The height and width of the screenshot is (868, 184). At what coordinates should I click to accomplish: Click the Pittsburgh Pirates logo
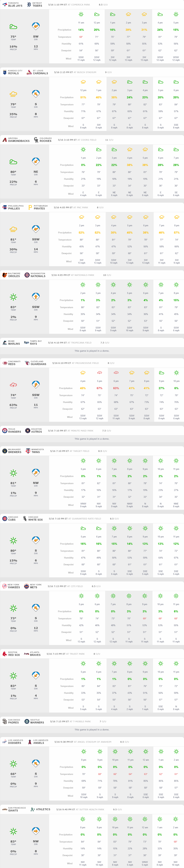(x=30, y=207)
